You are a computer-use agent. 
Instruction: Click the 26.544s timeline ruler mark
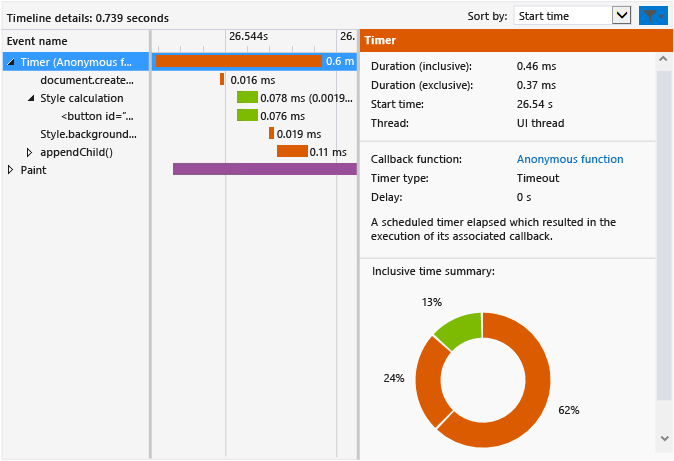[247, 37]
